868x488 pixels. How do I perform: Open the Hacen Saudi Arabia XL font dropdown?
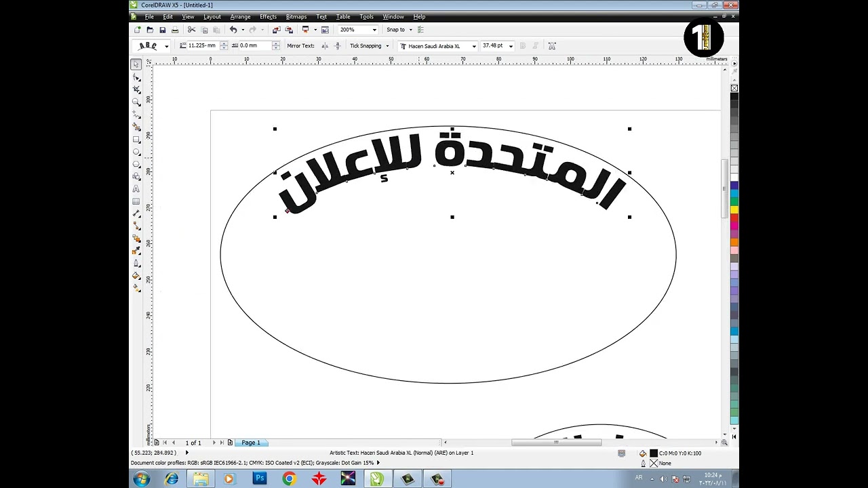point(474,46)
